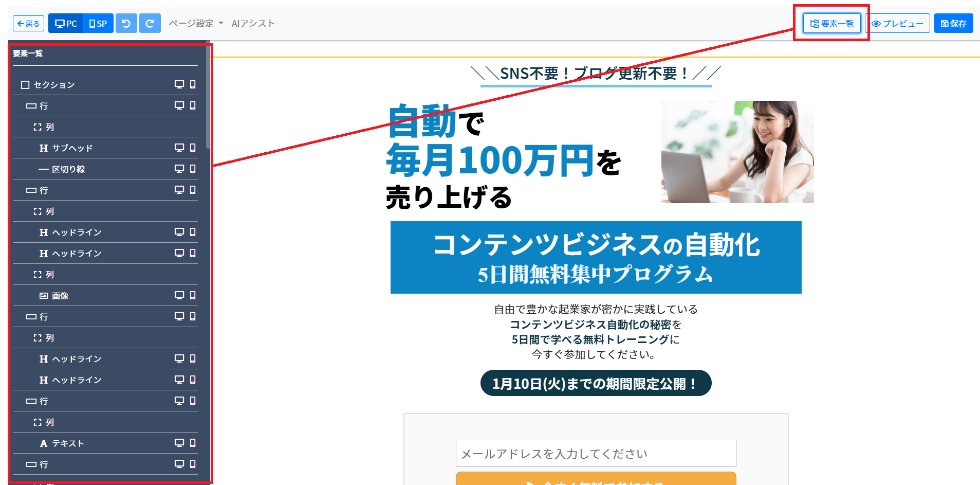980x485 pixels.
Task: Toggle desktop visibility for 画像 element
Action: (x=179, y=295)
